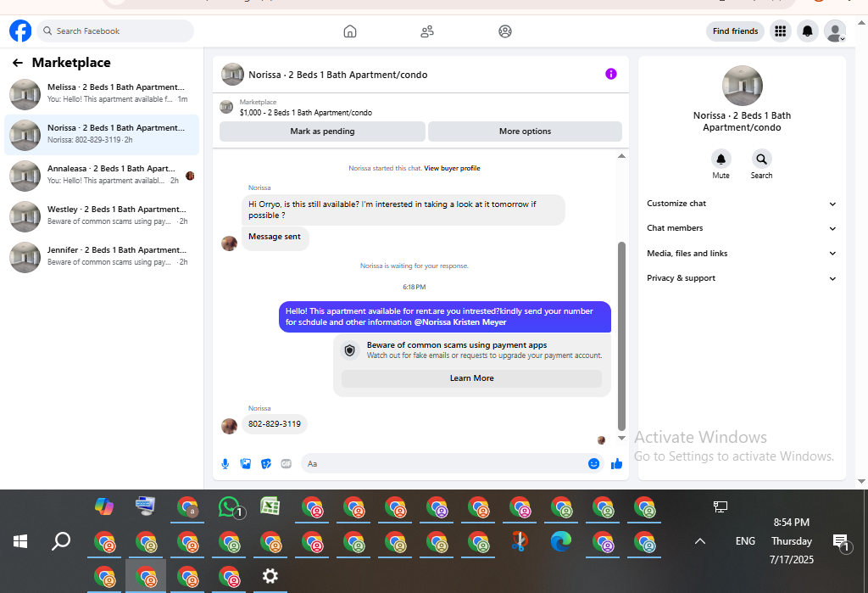868x593 pixels.
Task: Click Learn More on scam warning
Action: pos(471,378)
